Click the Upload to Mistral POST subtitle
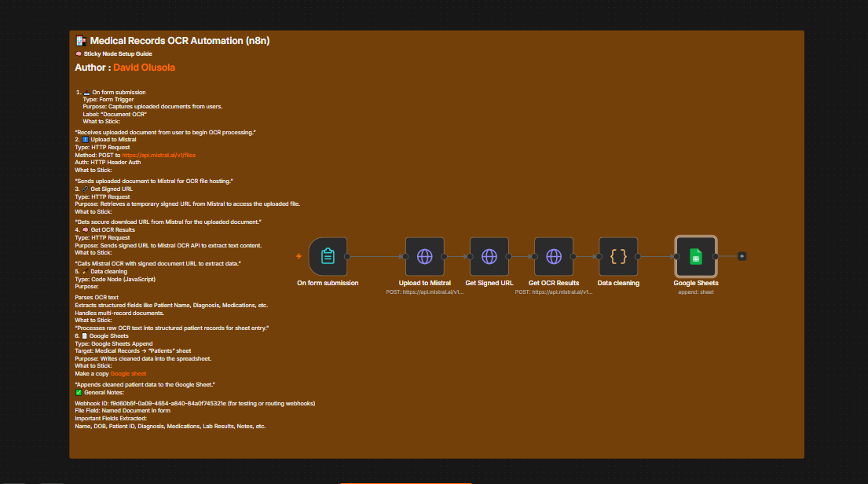 pyautogui.click(x=425, y=291)
